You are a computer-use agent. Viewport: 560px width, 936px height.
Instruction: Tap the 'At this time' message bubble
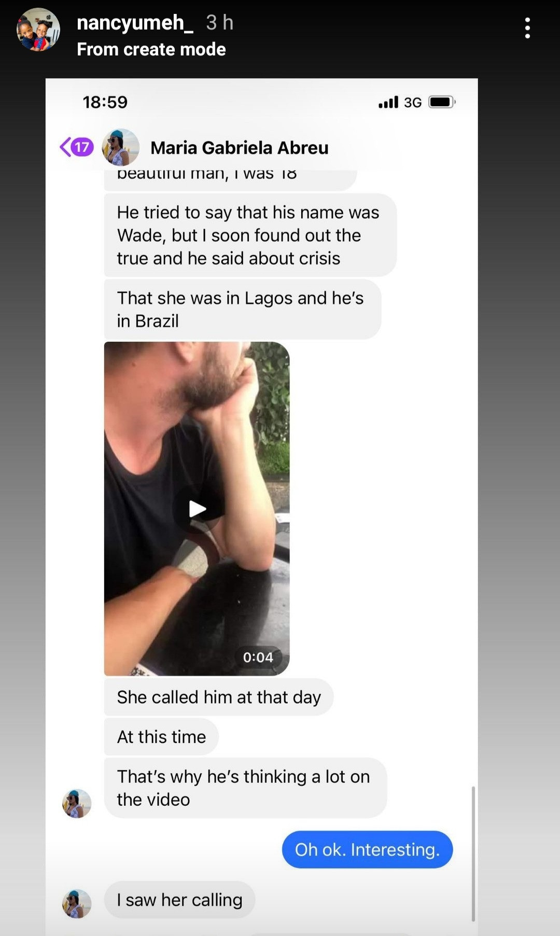[x=161, y=737]
